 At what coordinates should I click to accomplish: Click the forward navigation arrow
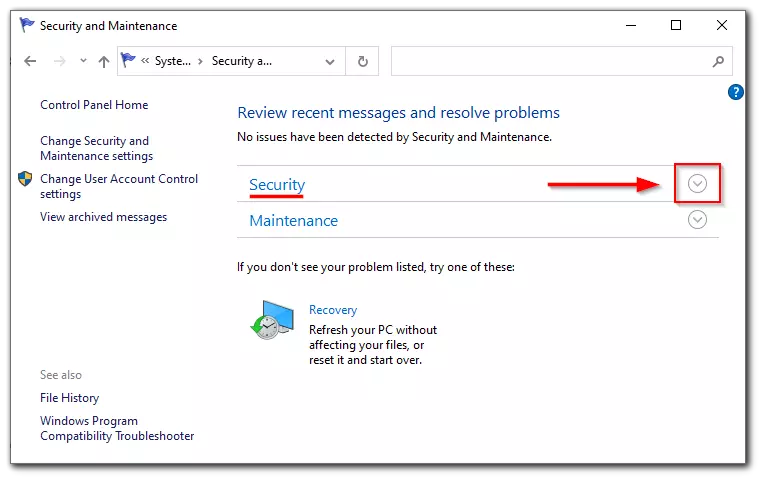point(59,61)
